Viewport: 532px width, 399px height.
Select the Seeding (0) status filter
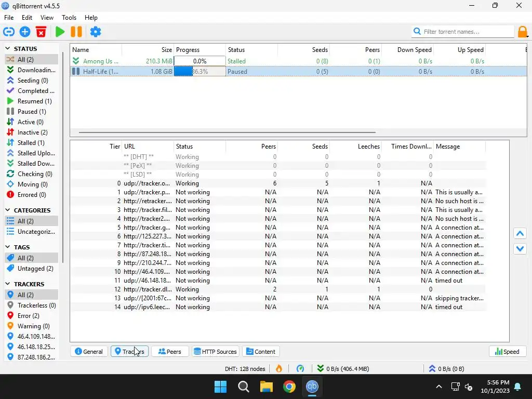pos(32,81)
